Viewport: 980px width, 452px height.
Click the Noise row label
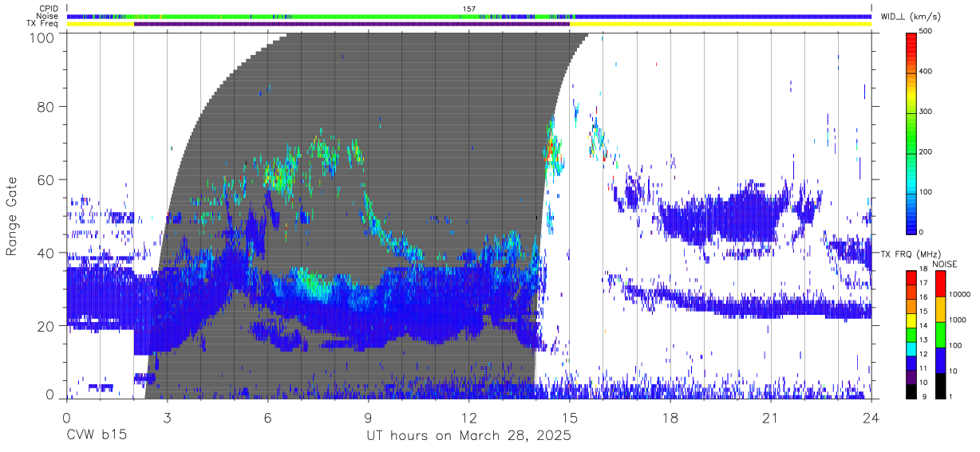47,16
